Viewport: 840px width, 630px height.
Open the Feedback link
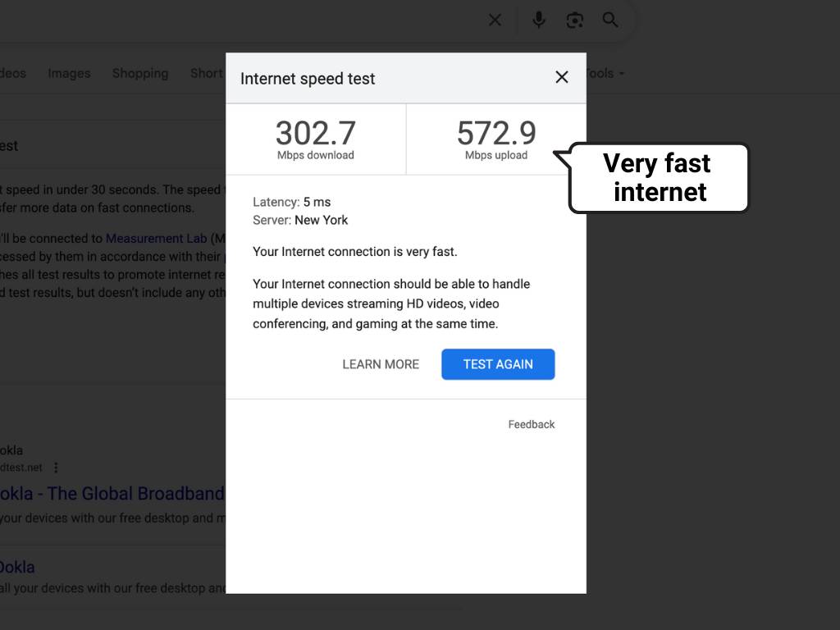coord(532,424)
